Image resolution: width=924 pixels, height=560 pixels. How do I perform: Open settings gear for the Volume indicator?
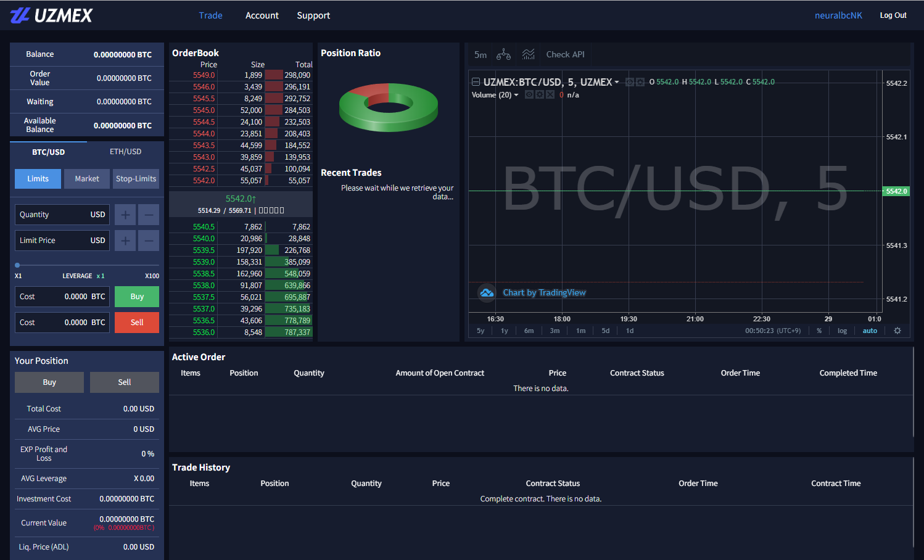point(540,95)
